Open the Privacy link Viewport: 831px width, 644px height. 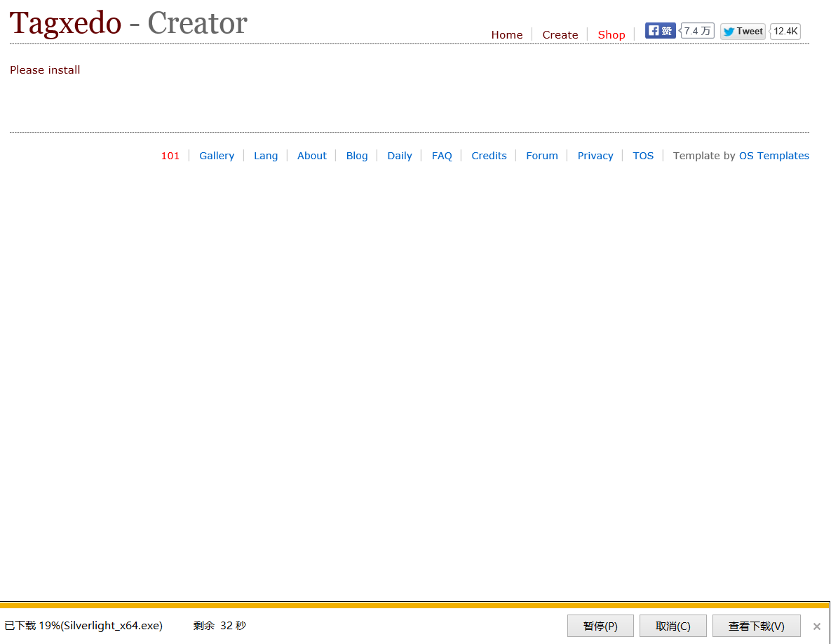point(595,156)
